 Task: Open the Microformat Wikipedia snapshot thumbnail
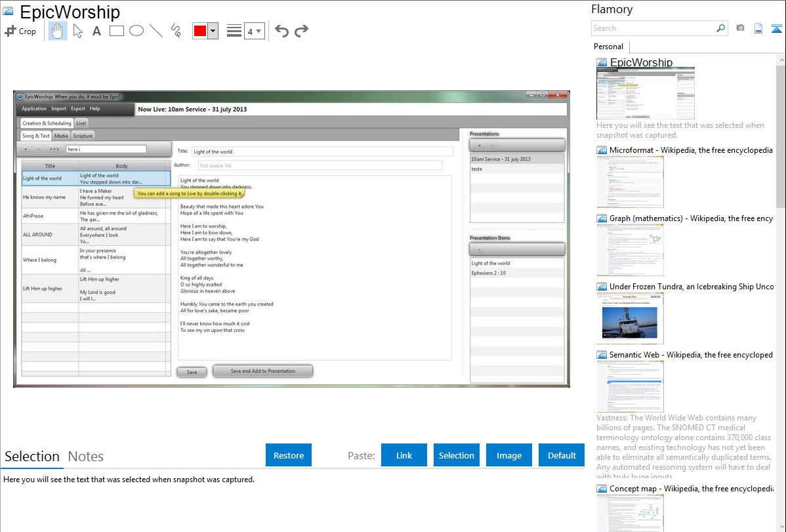(630, 182)
